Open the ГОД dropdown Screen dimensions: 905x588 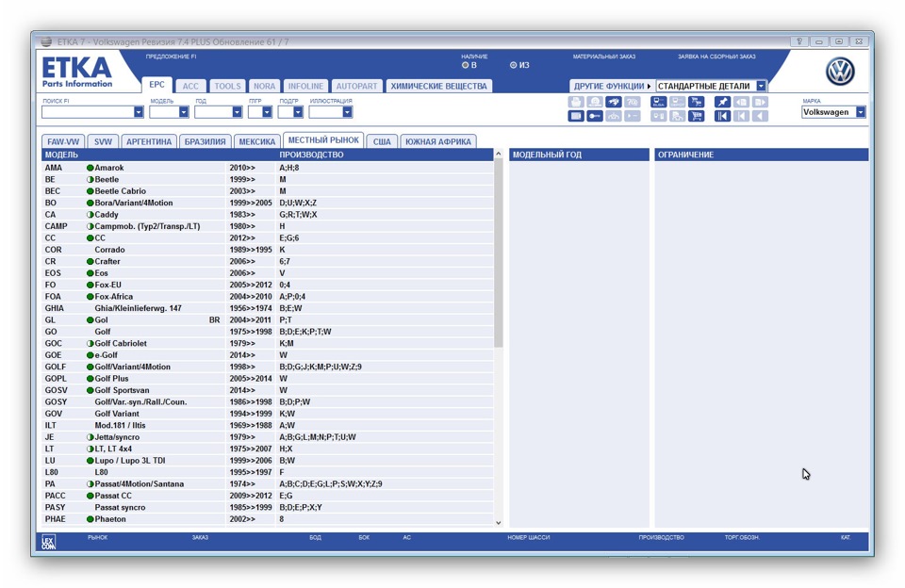click(x=237, y=112)
